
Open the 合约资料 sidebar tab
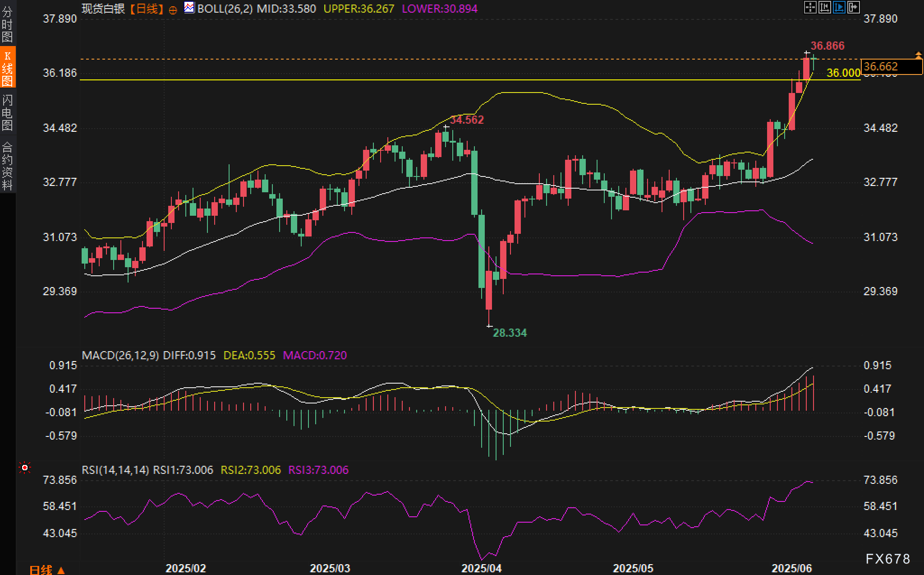point(7,166)
